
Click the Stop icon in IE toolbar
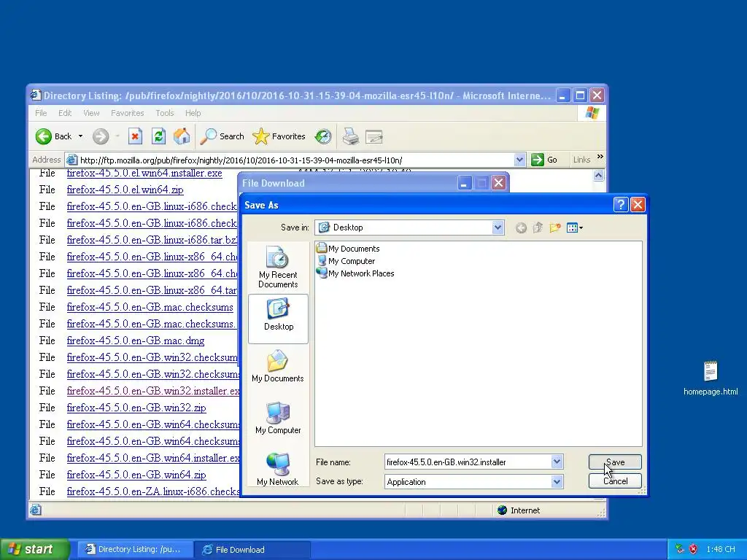(x=135, y=136)
